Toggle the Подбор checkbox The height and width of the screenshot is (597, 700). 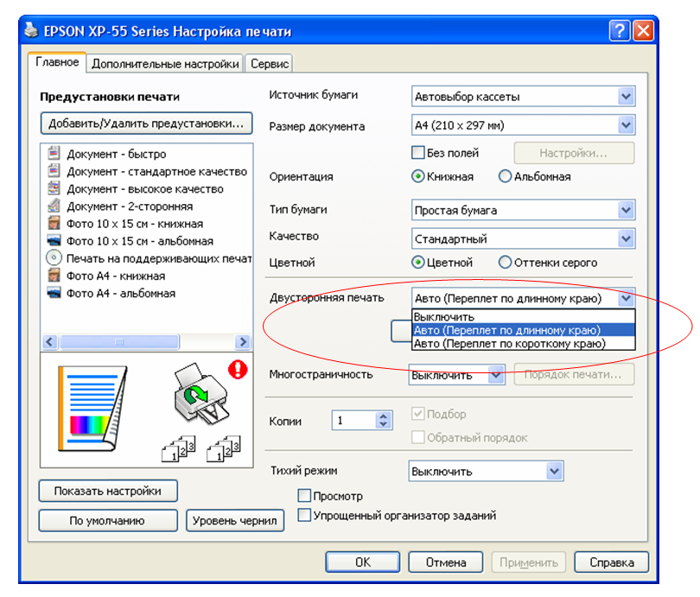coord(418,414)
